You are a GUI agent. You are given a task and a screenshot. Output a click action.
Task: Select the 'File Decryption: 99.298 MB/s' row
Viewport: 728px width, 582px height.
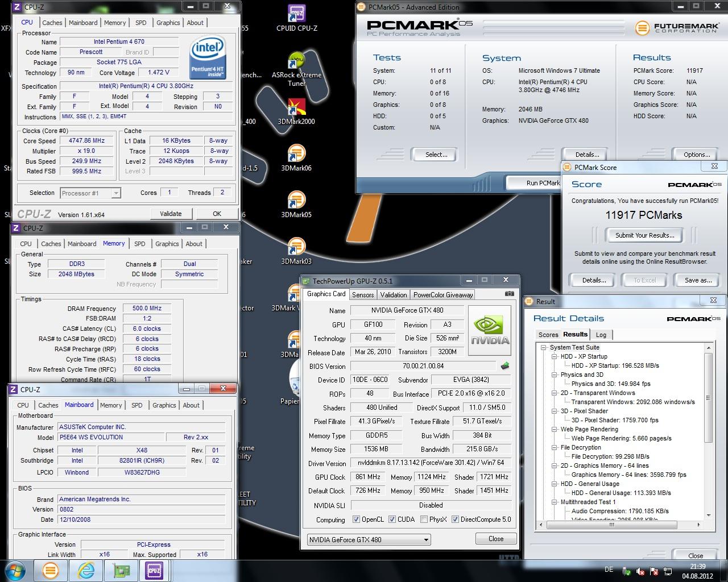(x=610, y=456)
